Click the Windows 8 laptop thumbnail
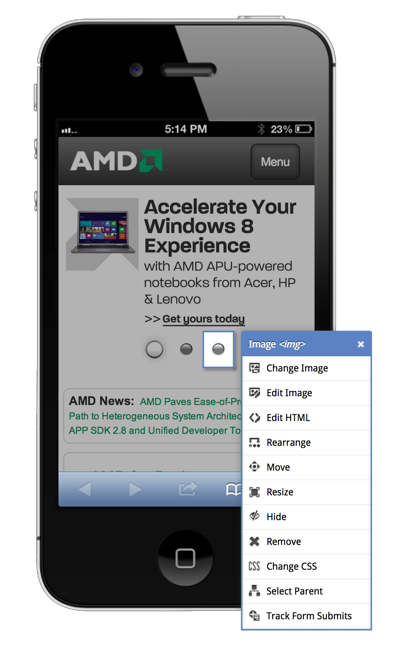Viewport: 400px width, 658px height. (103, 233)
